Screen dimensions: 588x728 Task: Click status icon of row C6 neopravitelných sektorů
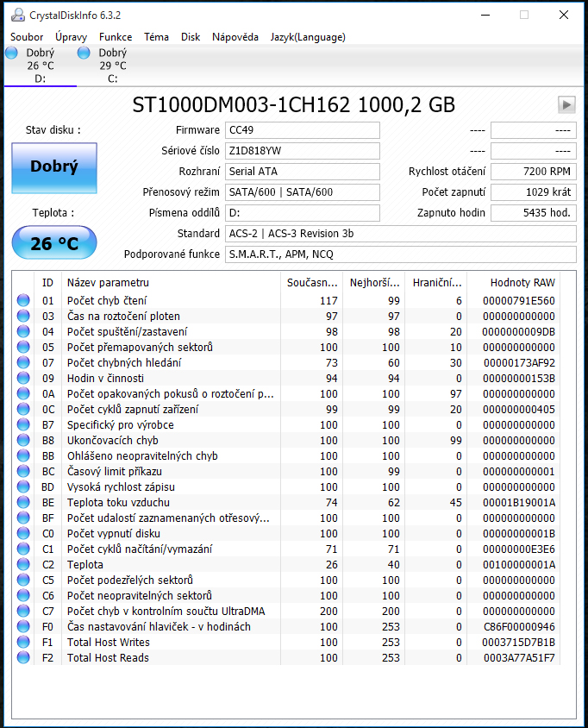click(23, 596)
